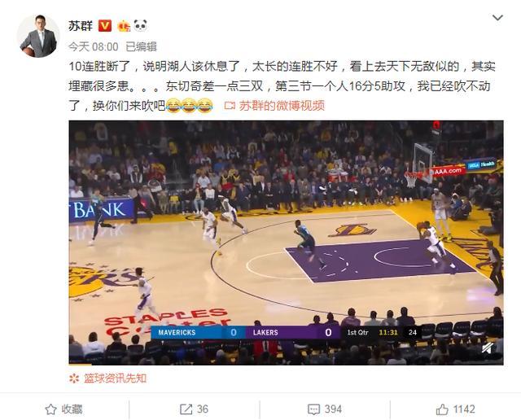
Task: Open the post options chevron dropdown
Action: click(497, 18)
